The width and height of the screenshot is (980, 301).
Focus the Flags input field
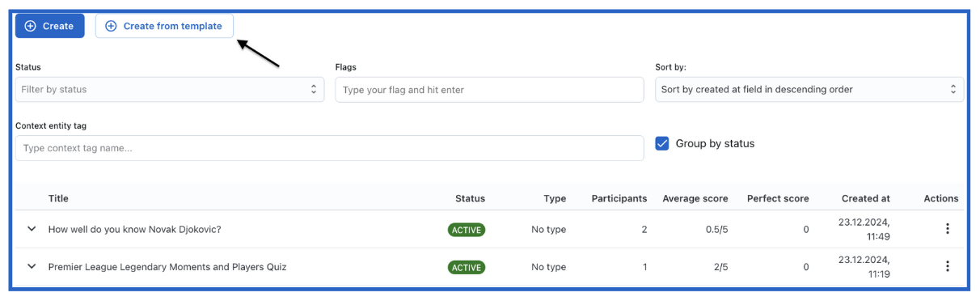489,90
